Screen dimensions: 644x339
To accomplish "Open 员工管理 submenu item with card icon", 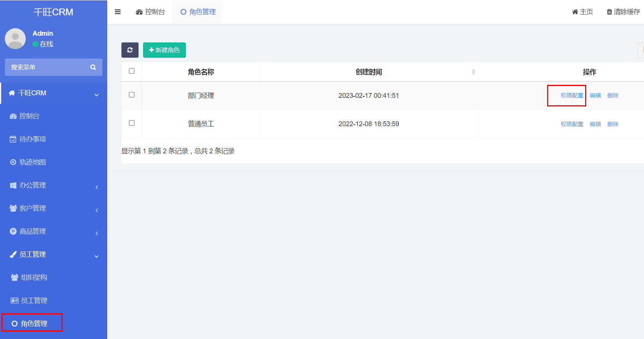I will [54, 301].
